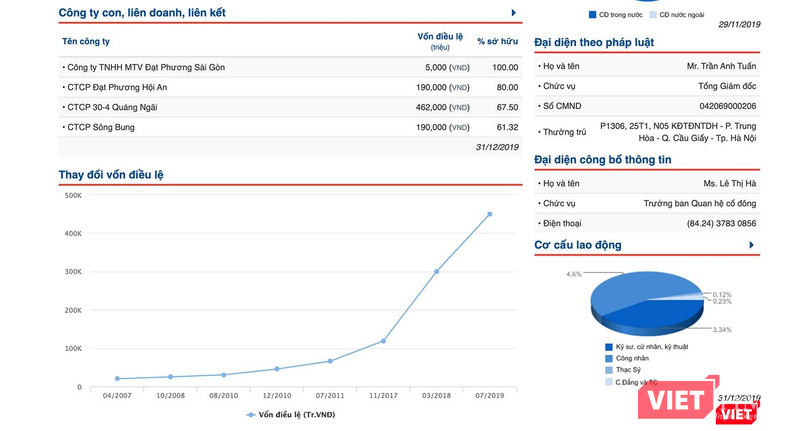Select the C.Đẳng và TC legend icon

609,382
